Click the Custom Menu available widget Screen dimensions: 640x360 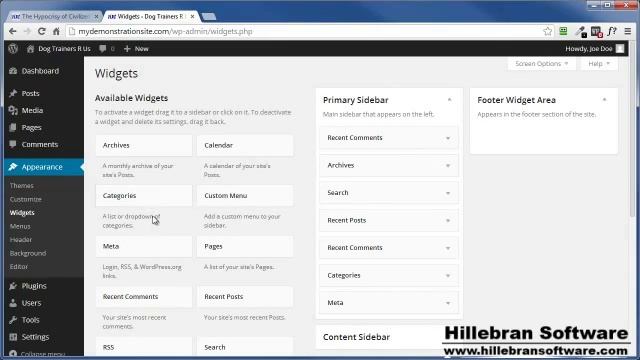pyautogui.click(x=245, y=196)
